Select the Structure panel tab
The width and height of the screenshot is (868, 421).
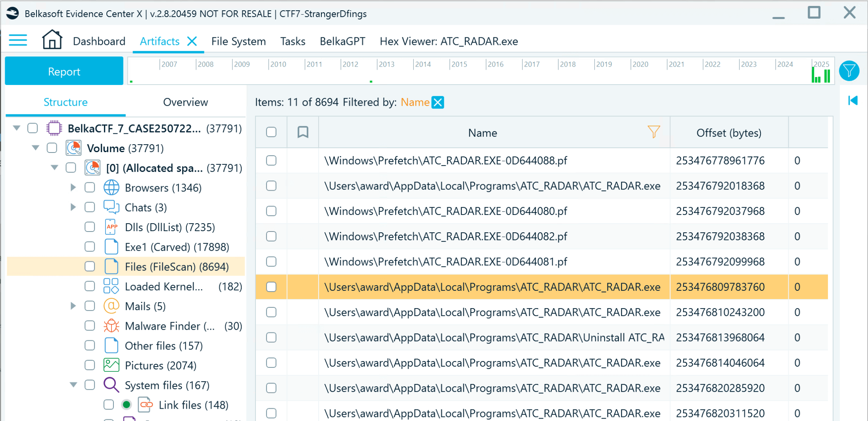65,102
